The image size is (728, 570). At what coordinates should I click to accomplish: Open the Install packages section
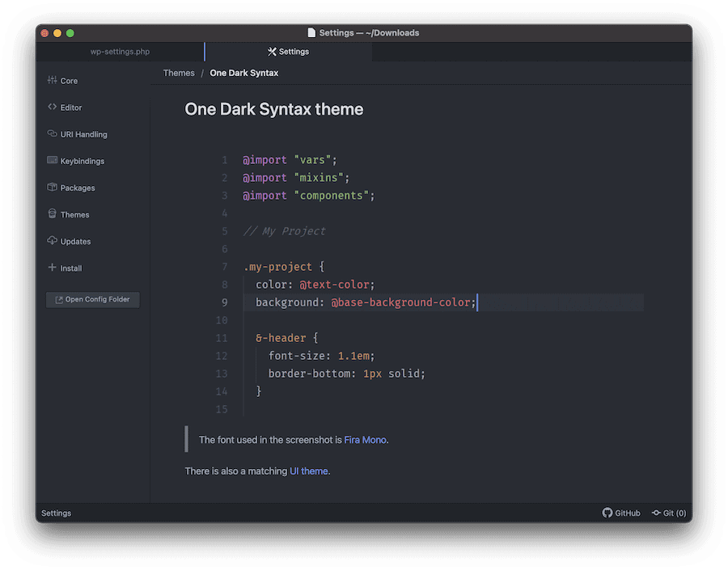(x=68, y=268)
